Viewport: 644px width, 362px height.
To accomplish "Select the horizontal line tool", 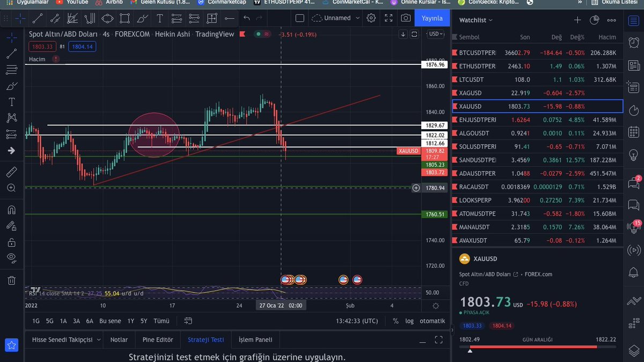I will click(x=230, y=18).
